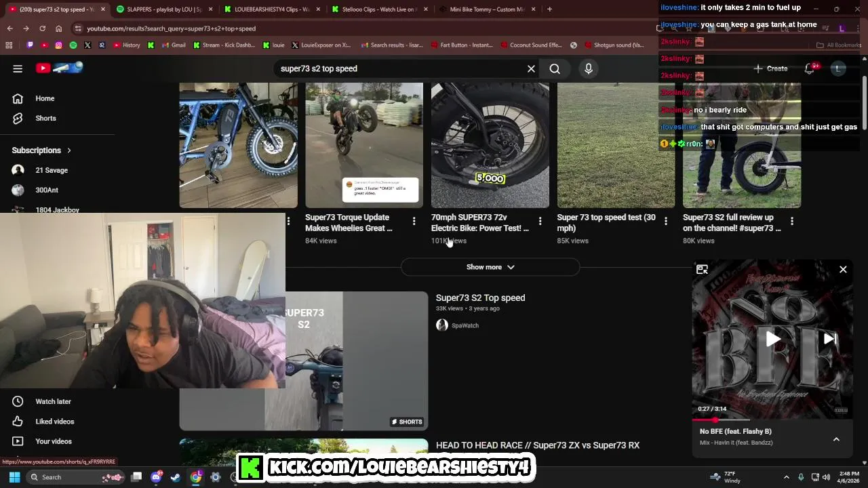The height and width of the screenshot is (488, 868).
Task: Clear the super73 s2 top speed search text
Action: (x=531, y=68)
